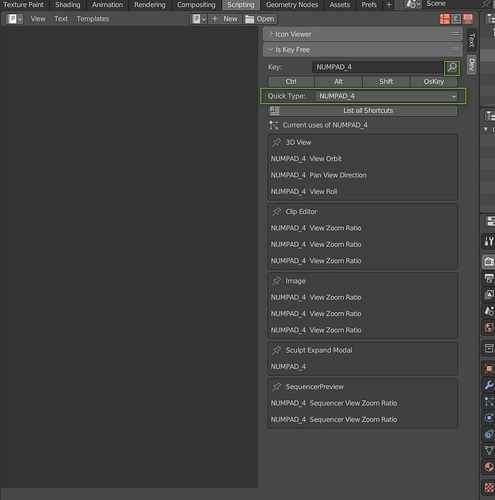This screenshot has height=500, width=495.
Task: Open the text datablock browse dropdown
Action: [x=199, y=19]
